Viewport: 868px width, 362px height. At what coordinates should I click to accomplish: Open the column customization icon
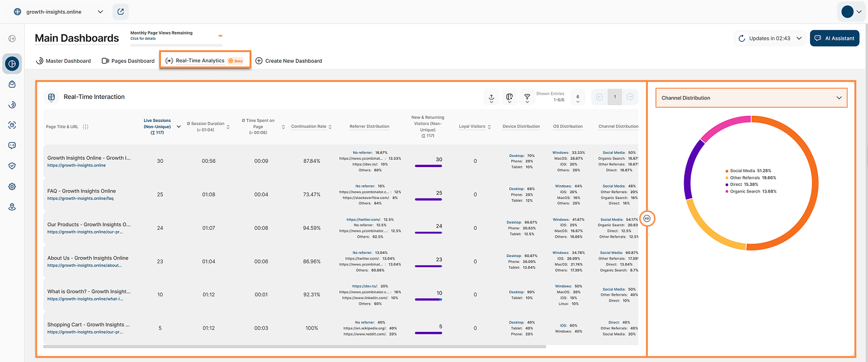pos(509,97)
